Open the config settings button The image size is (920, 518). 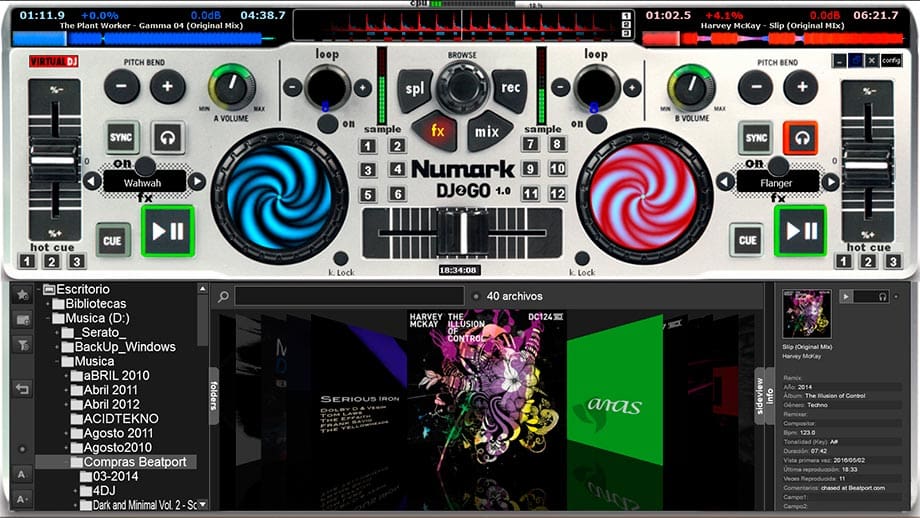pos(891,60)
